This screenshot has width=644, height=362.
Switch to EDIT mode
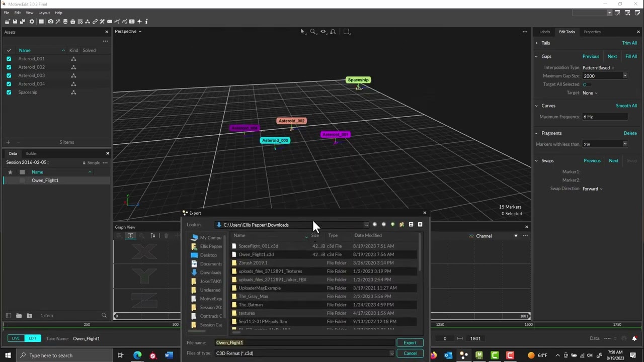tap(33, 338)
